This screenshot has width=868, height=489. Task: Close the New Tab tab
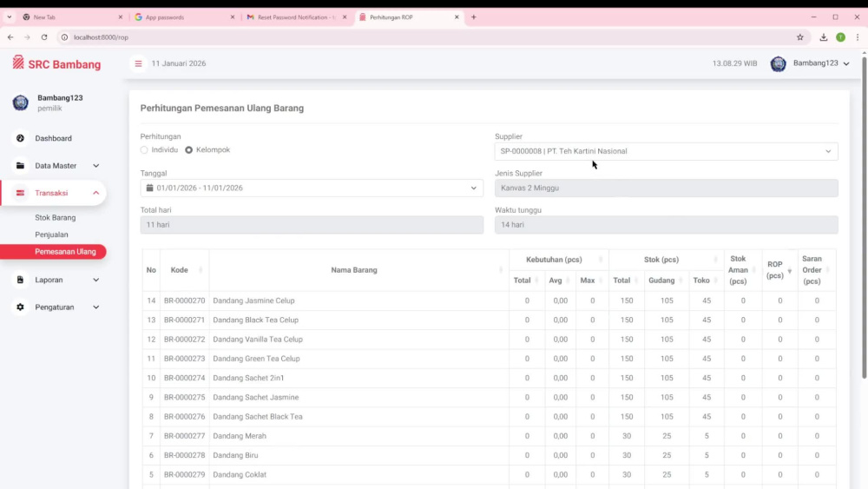pos(121,17)
